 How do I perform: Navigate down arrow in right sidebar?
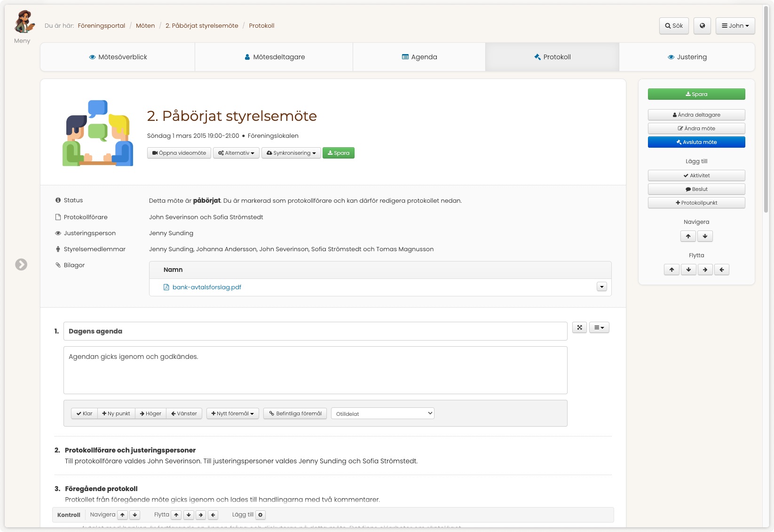[x=705, y=236]
